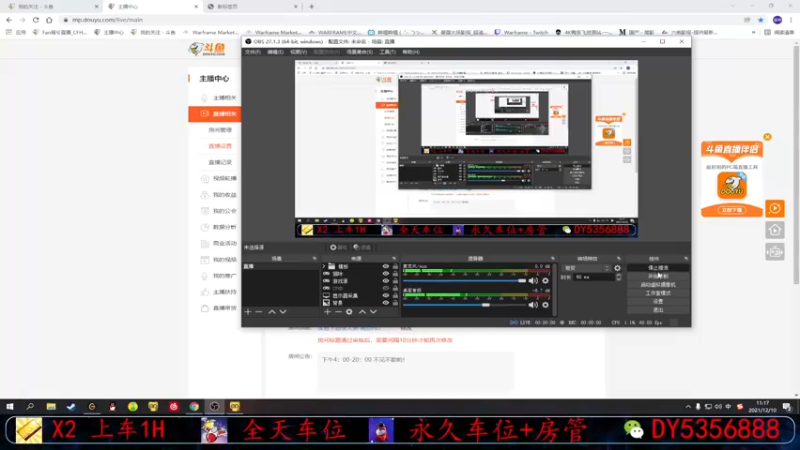Viewport: 800px width, 450px height.
Task: Open the 场景集合(S) menu in OBS
Action: pos(360,52)
